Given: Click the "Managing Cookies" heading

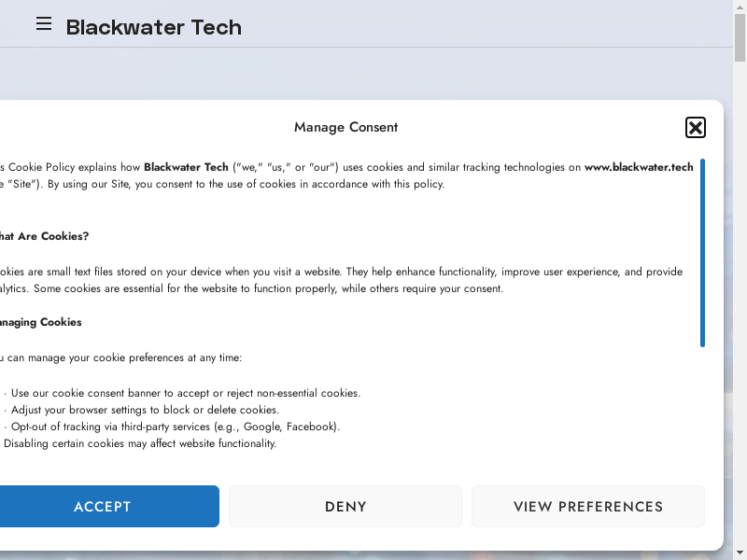Looking at the screenshot, I should pos(41,322).
